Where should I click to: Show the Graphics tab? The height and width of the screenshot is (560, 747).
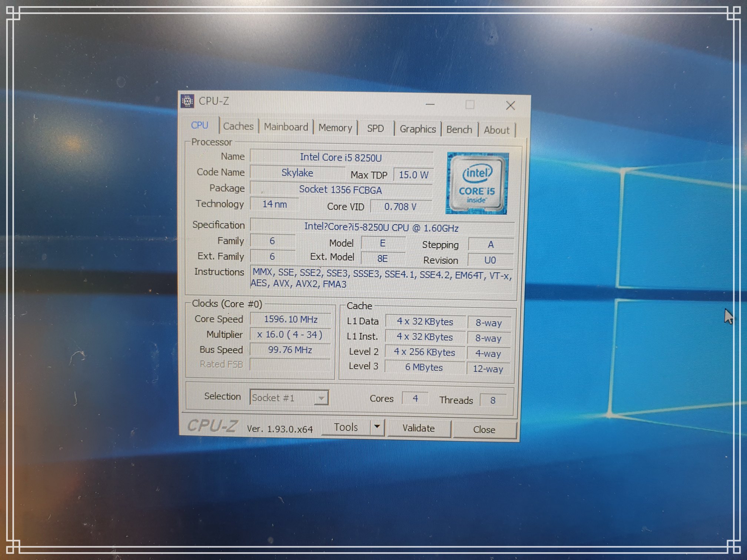pyautogui.click(x=418, y=129)
